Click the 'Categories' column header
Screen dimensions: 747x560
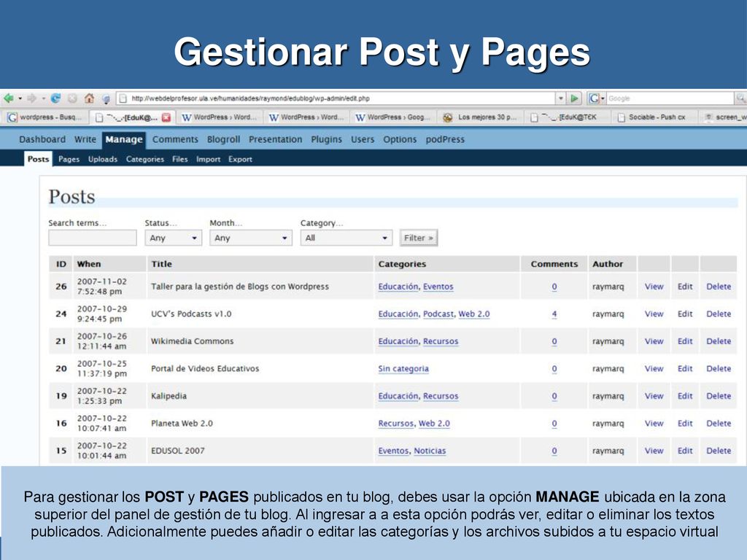(x=402, y=264)
